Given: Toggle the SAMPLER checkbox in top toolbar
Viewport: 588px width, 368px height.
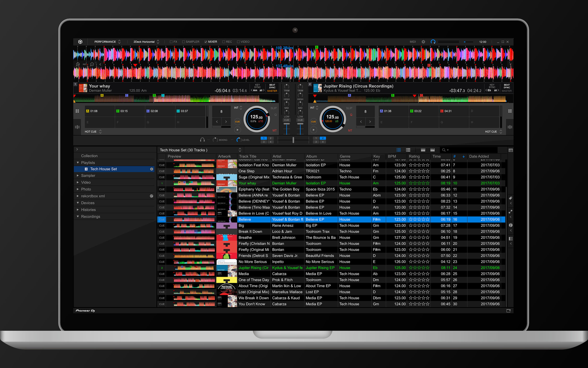Looking at the screenshot, I should pyautogui.click(x=190, y=41).
